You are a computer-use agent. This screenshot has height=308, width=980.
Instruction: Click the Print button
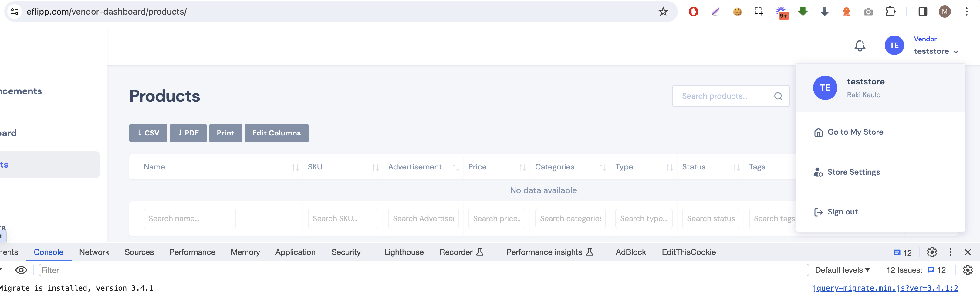pos(225,133)
